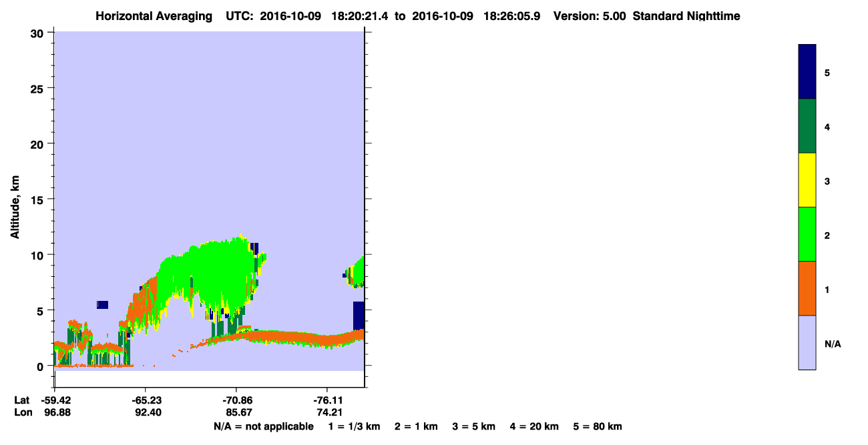868x445 pixels.
Task: Click the '2 = 1 km' legend entry
Action: click(416, 426)
